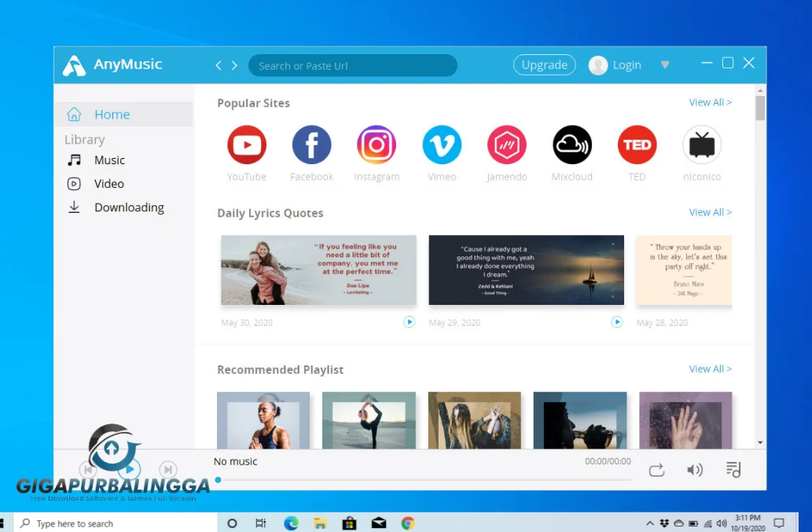Open the beach yoga pose playlist thumbnail
812x532 pixels.
[369, 420]
